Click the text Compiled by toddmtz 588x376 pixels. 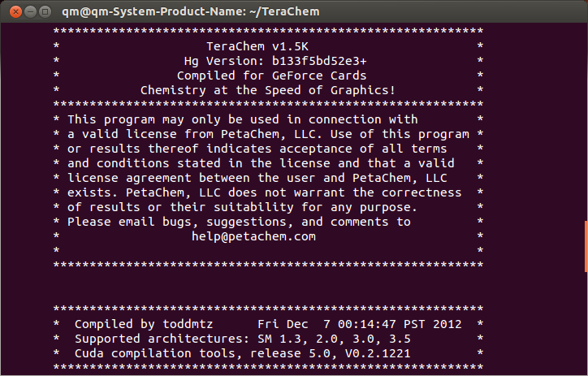(x=144, y=324)
